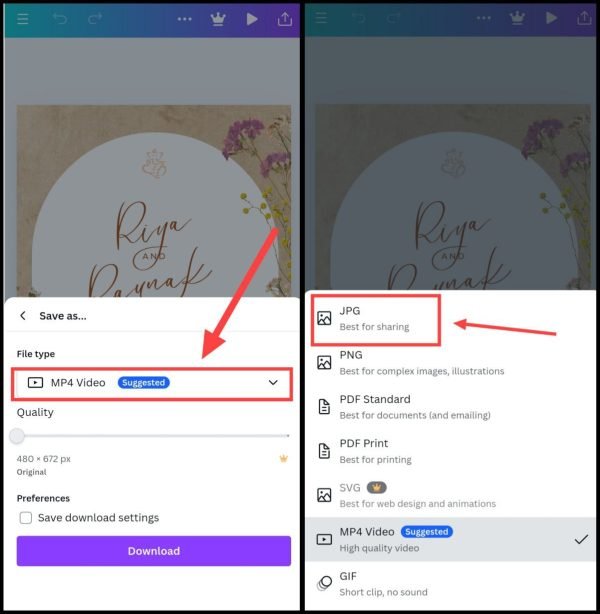
Task: Redo the action in left panel
Action: tap(95, 18)
